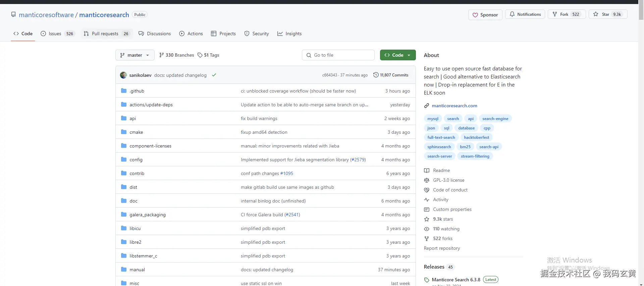Click the Notifications button
This screenshot has height=286, width=644.
(525, 14)
